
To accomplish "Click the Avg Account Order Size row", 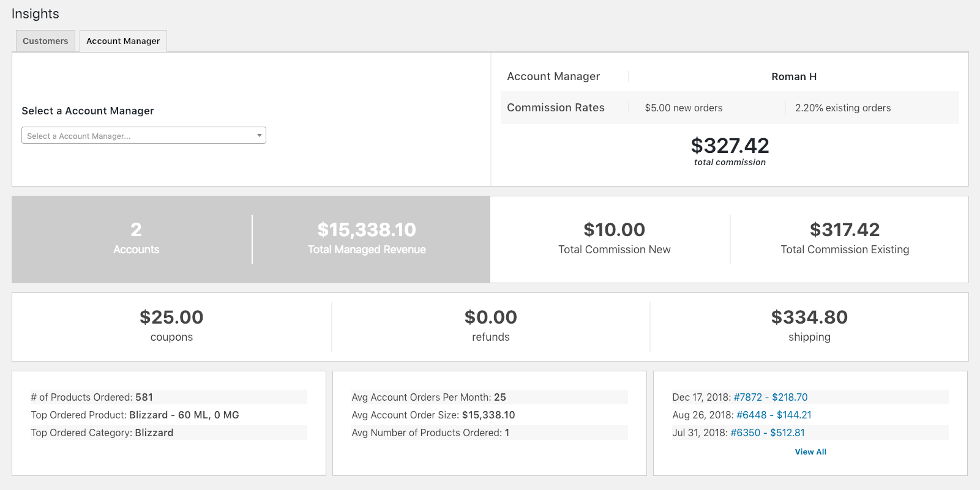I will click(490, 415).
